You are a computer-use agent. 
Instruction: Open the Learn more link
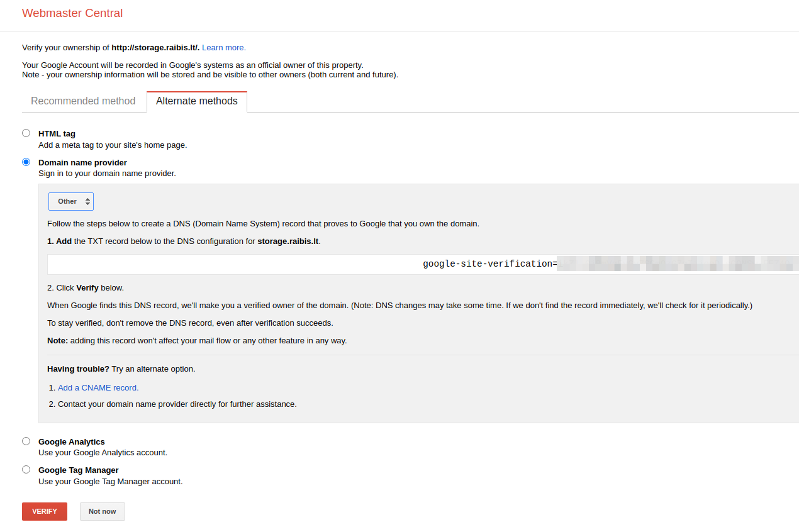click(223, 47)
